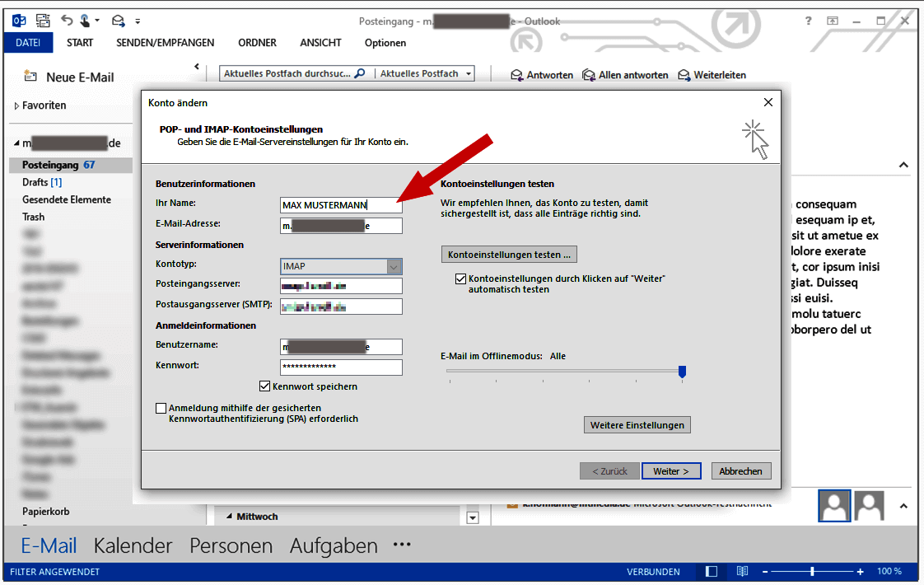
Task: Click the search magnifier icon
Action: 360,73
